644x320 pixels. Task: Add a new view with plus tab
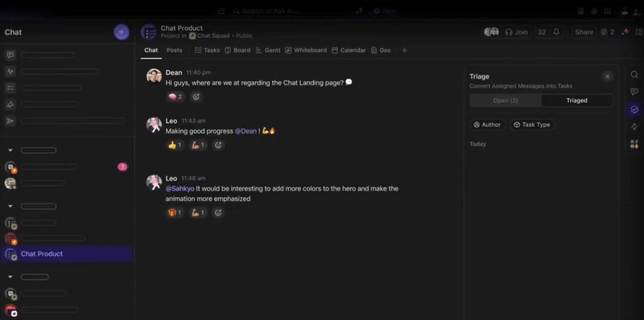pyautogui.click(x=404, y=50)
